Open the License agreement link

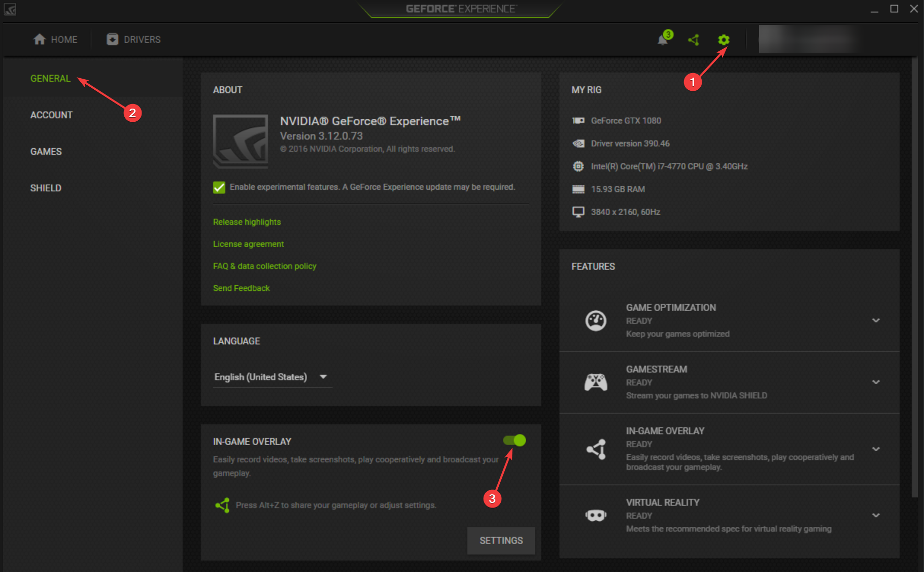coord(248,244)
